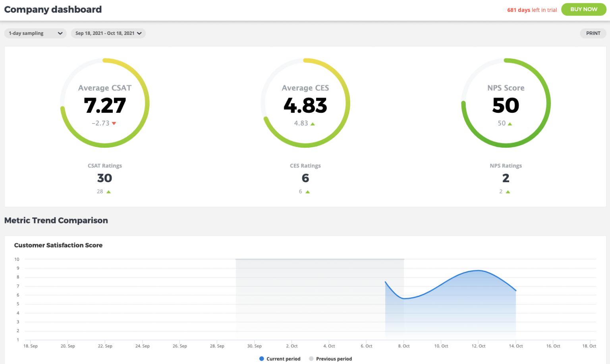Click the blue Current period legend dot
Screen dimensions: 610x364
click(x=261, y=358)
